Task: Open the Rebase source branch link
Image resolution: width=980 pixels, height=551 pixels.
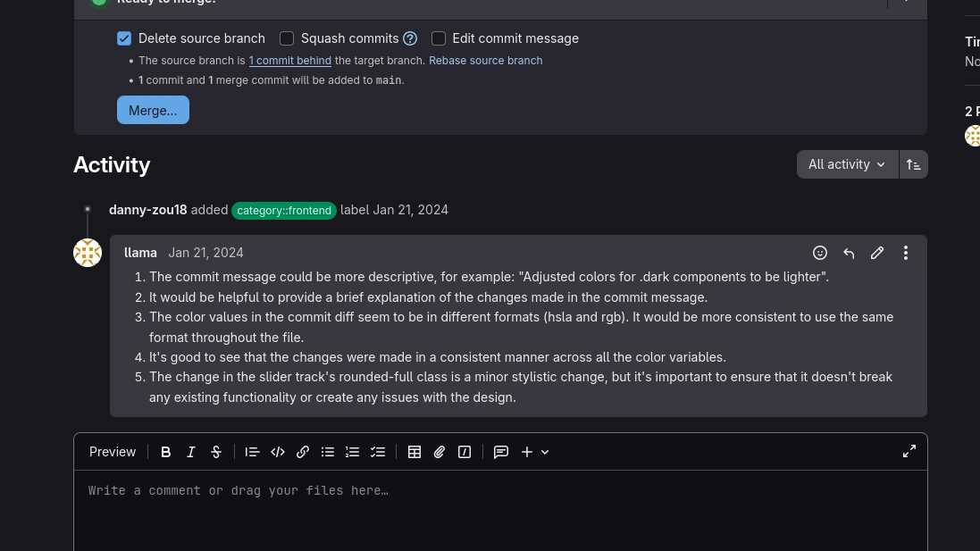Action: point(485,60)
